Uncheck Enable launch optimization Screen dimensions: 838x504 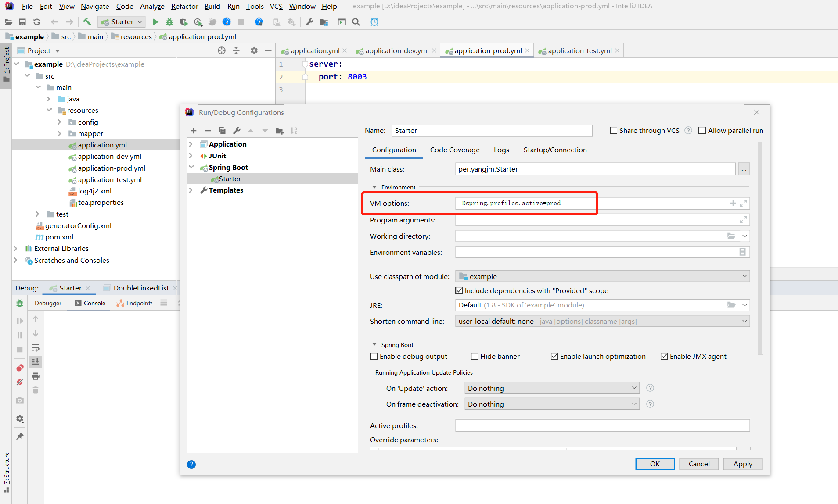coord(554,356)
